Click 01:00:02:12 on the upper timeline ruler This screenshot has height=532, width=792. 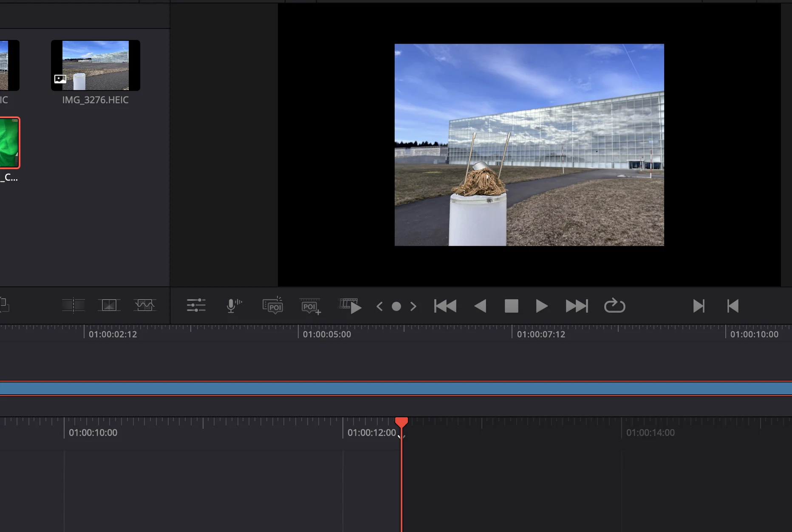click(x=113, y=334)
